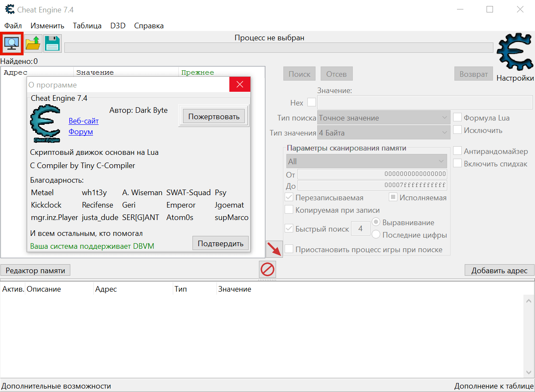Click the До end address field
535x392 pixels.
click(372, 185)
